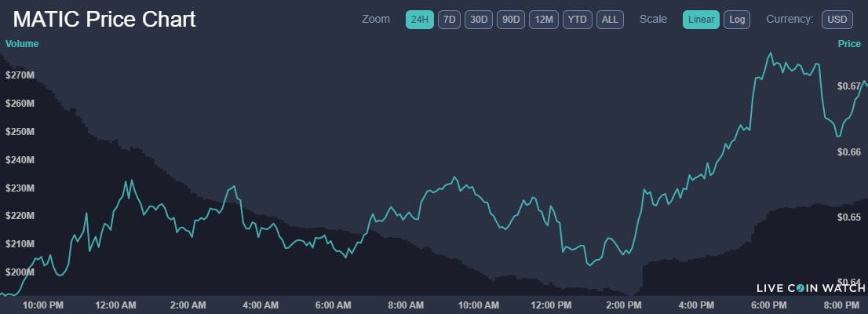The width and height of the screenshot is (868, 314).
Task: Choose the 90D zoom option
Action: tap(511, 20)
